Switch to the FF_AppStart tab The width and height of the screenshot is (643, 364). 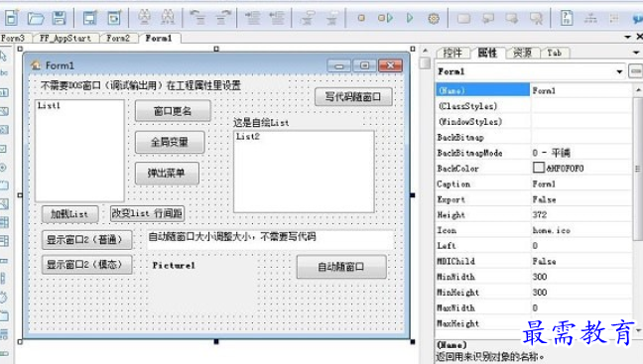click(x=65, y=38)
